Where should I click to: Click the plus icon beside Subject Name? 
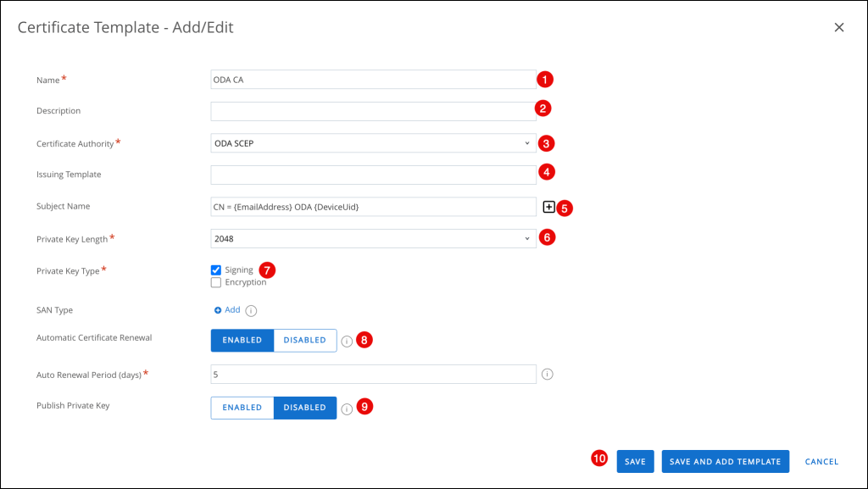(x=548, y=207)
